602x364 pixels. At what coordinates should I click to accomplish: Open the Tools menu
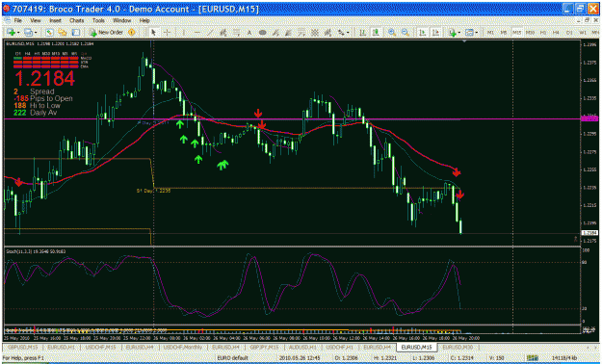[x=98, y=20]
